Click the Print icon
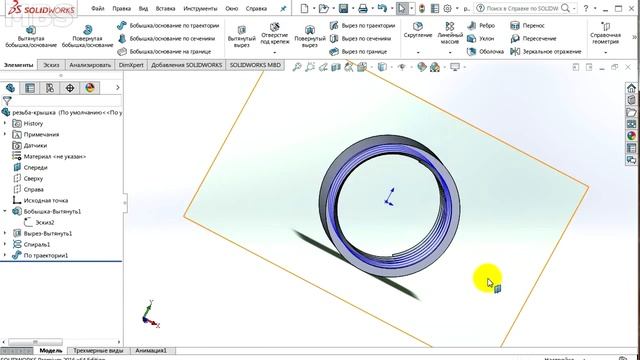This screenshot has height=360, width=640. click(x=362, y=8)
